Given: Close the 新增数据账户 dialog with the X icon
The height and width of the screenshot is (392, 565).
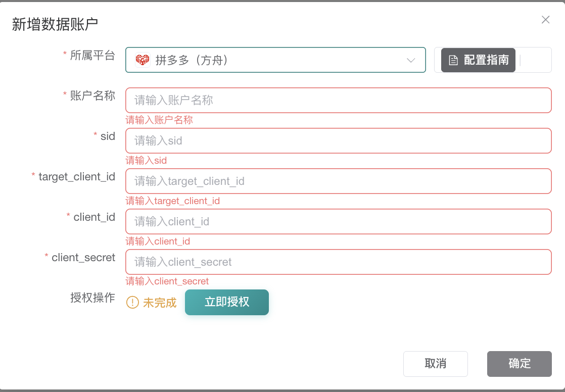Looking at the screenshot, I should [545, 20].
